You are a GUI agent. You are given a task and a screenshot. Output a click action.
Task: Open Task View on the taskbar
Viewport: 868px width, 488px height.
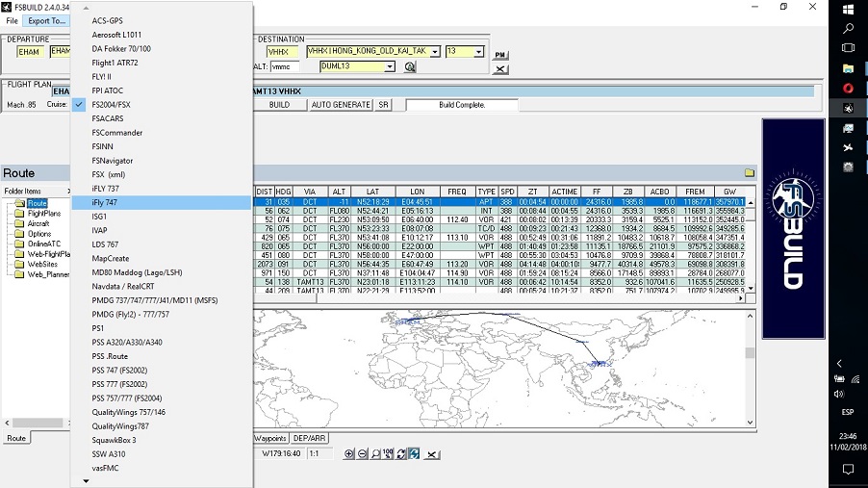coord(848,48)
